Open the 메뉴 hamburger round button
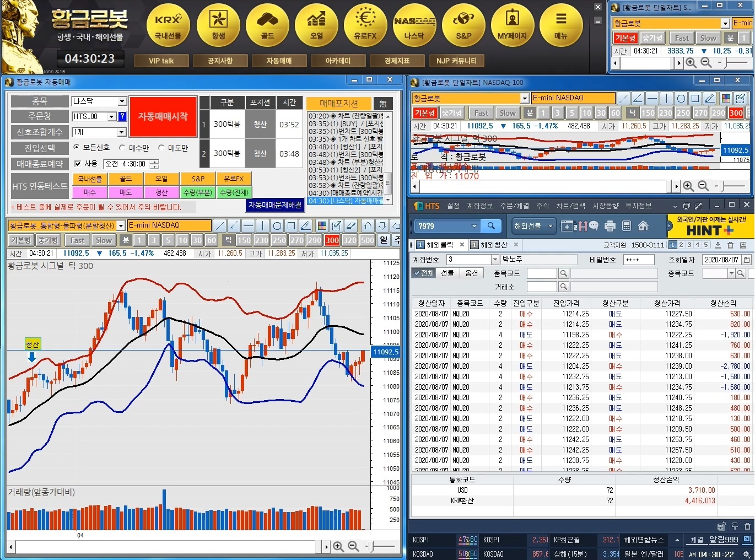 point(561,25)
